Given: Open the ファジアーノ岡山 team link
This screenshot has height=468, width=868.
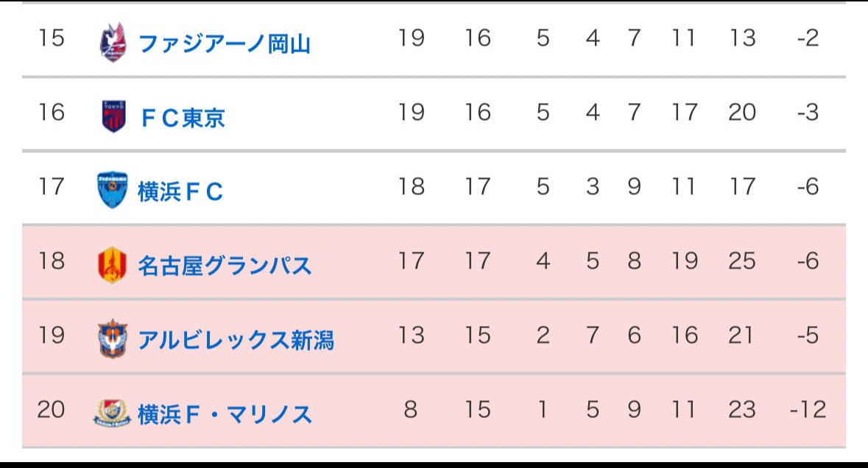Looking at the screenshot, I should [x=225, y=43].
